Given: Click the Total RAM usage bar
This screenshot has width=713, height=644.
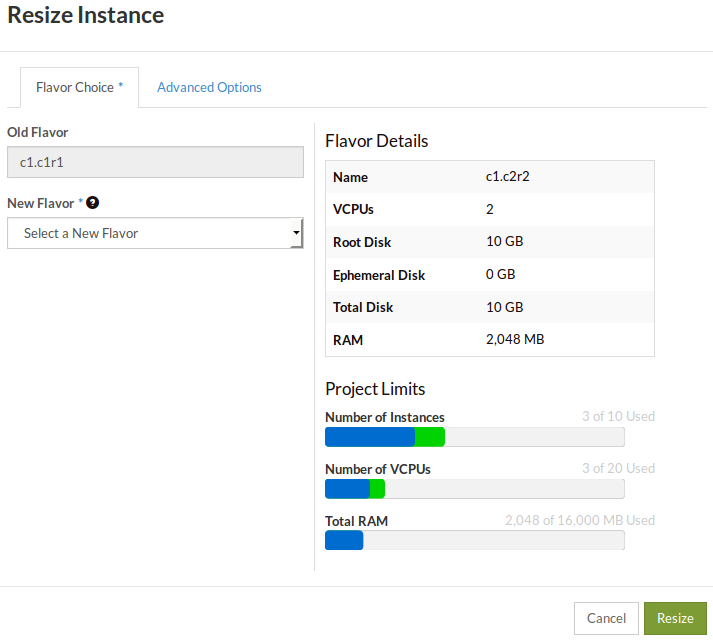Looking at the screenshot, I should point(474,540).
